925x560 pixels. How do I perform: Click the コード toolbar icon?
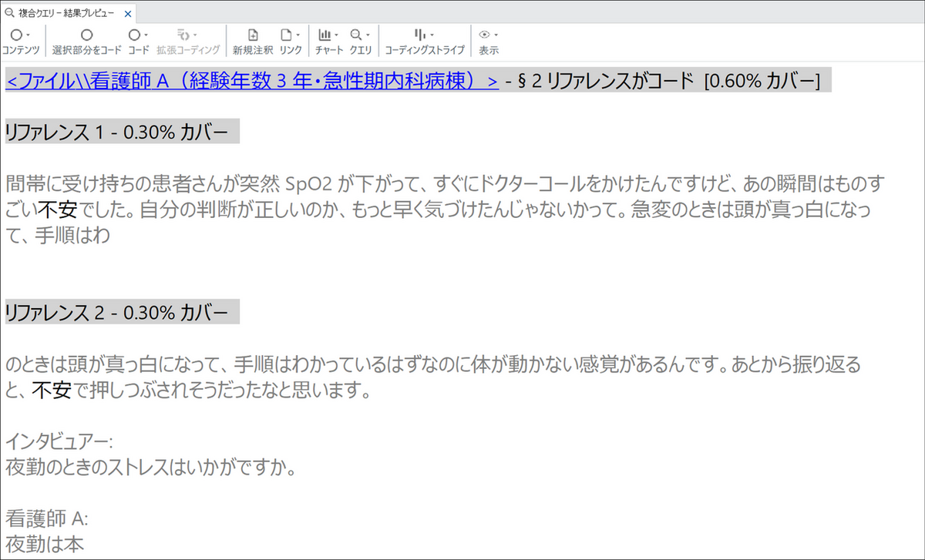(x=133, y=35)
